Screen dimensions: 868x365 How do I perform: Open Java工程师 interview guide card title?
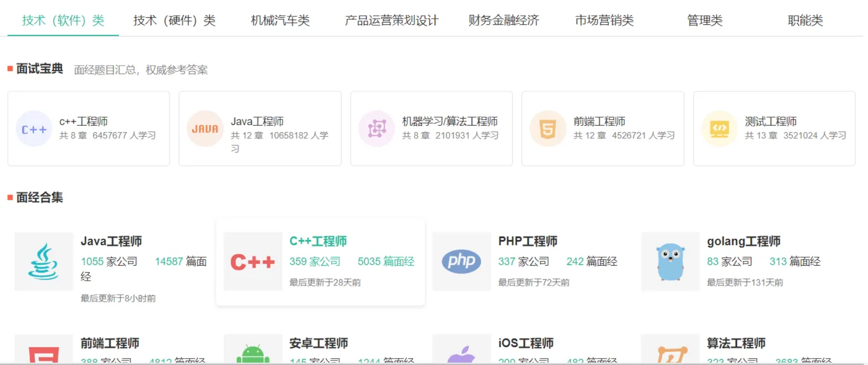(x=257, y=121)
